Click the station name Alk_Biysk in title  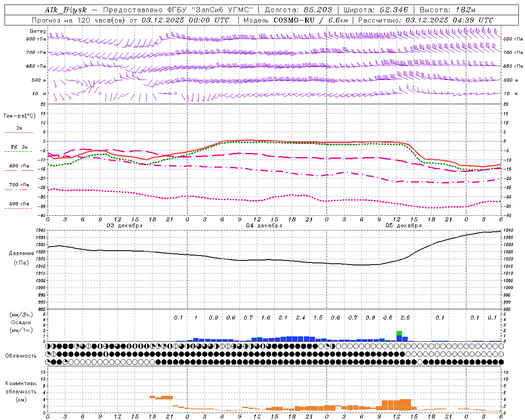tap(66, 10)
